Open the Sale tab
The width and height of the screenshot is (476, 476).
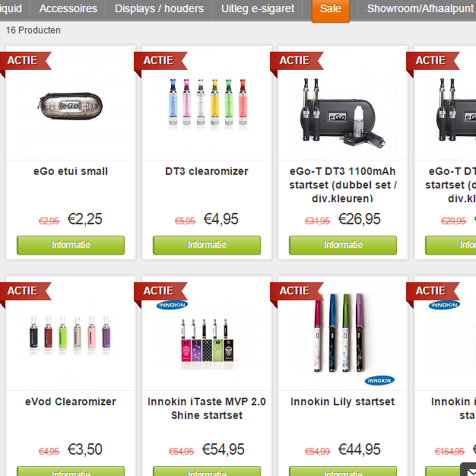click(x=331, y=9)
